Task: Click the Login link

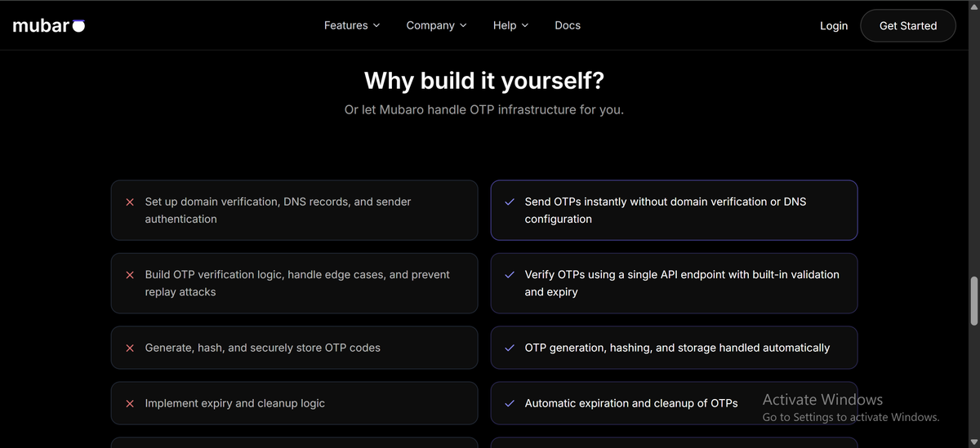Action: [x=834, y=26]
